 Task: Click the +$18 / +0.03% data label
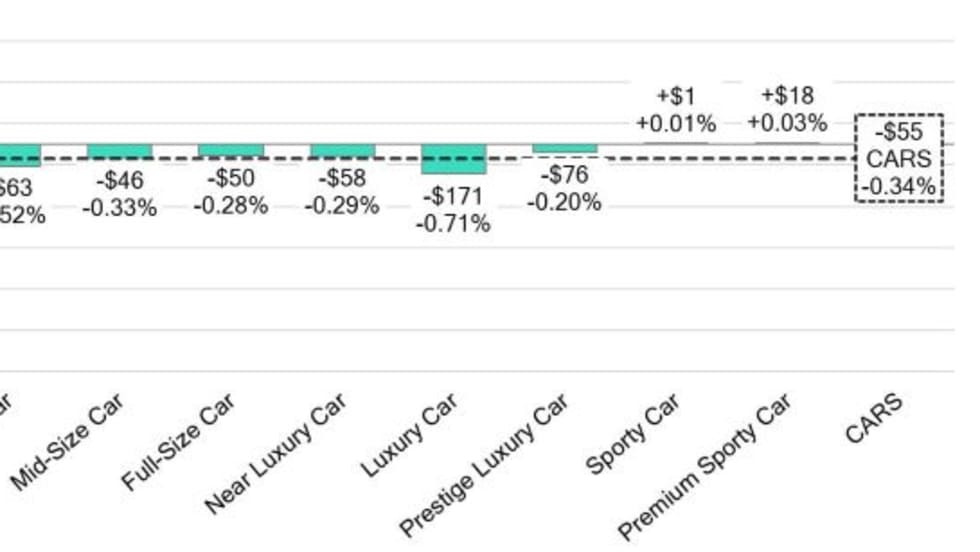[787, 109]
